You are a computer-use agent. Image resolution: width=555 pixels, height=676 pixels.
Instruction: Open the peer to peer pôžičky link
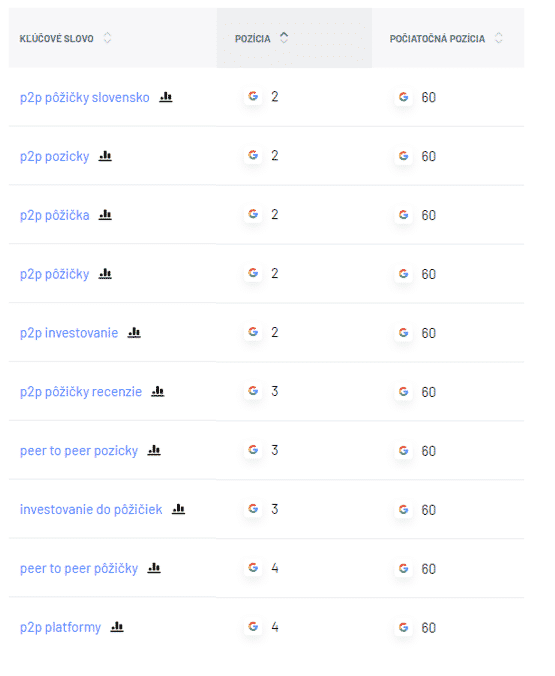(x=79, y=569)
